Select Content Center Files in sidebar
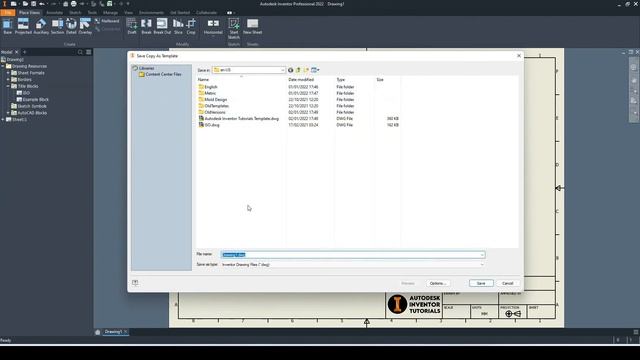640x360 pixels. 160,74
